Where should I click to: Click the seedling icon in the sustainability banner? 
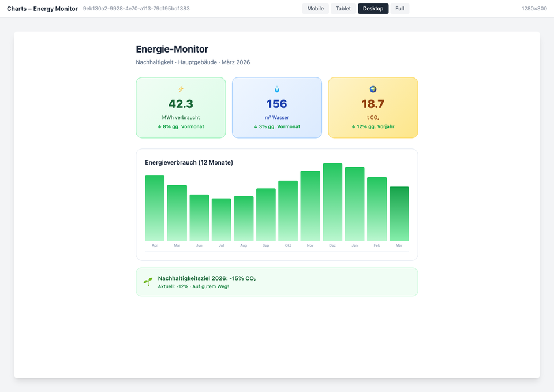[147, 281]
